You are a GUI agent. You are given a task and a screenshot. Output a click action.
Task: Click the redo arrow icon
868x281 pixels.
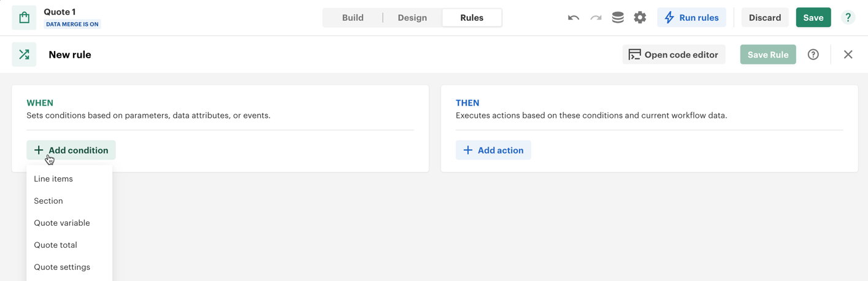coord(596,18)
